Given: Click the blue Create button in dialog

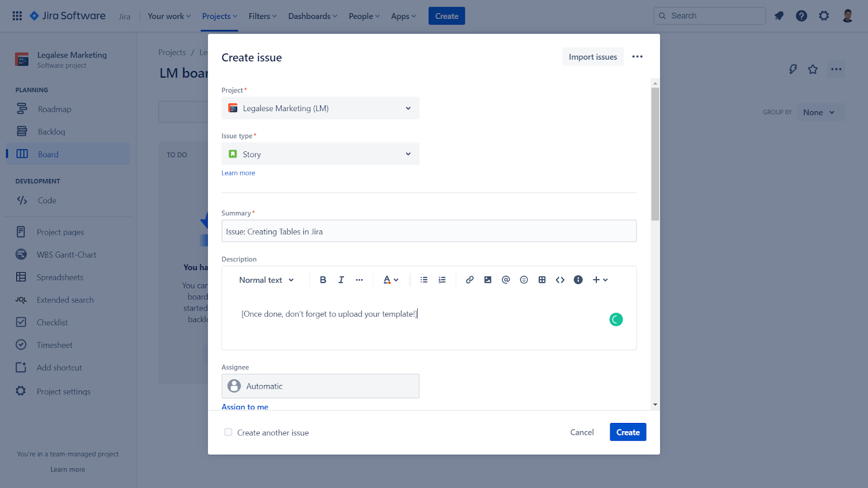Looking at the screenshot, I should [x=628, y=432].
